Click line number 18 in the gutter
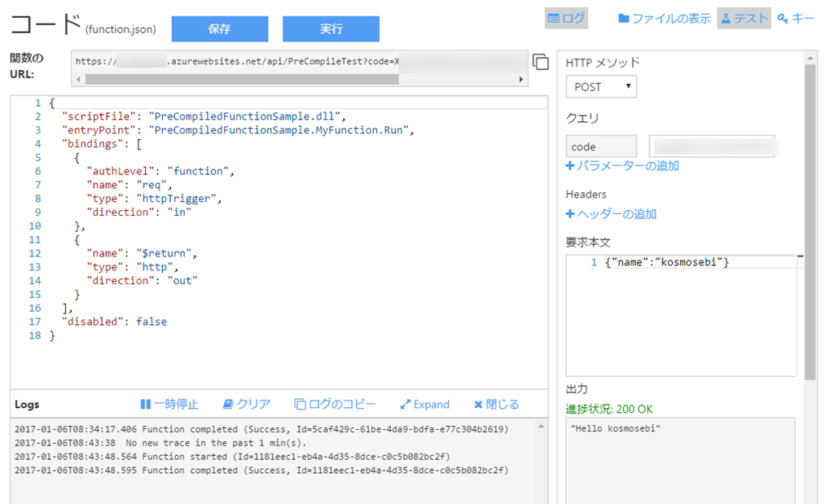 point(35,335)
